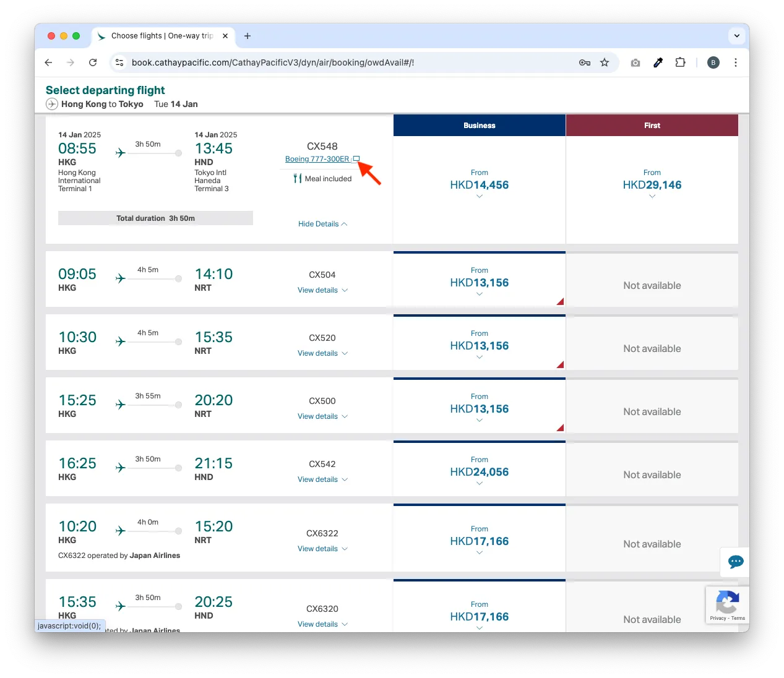Expand View details for flight CX504
This screenshot has height=678, width=784.
[322, 290]
